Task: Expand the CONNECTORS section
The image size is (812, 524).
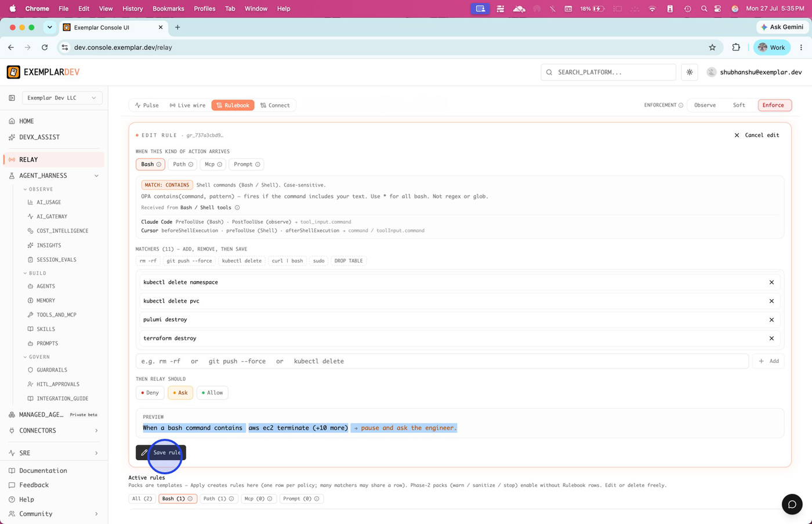Action: click(96, 431)
